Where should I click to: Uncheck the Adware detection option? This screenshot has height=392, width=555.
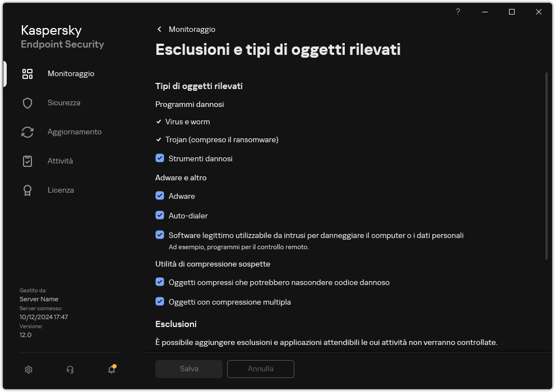point(159,196)
